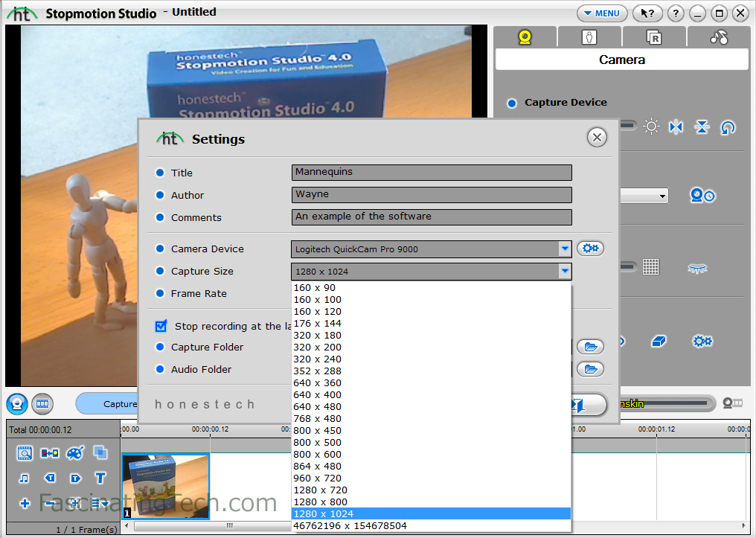Click the webcam with clock timer icon

click(x=702, y=195)
